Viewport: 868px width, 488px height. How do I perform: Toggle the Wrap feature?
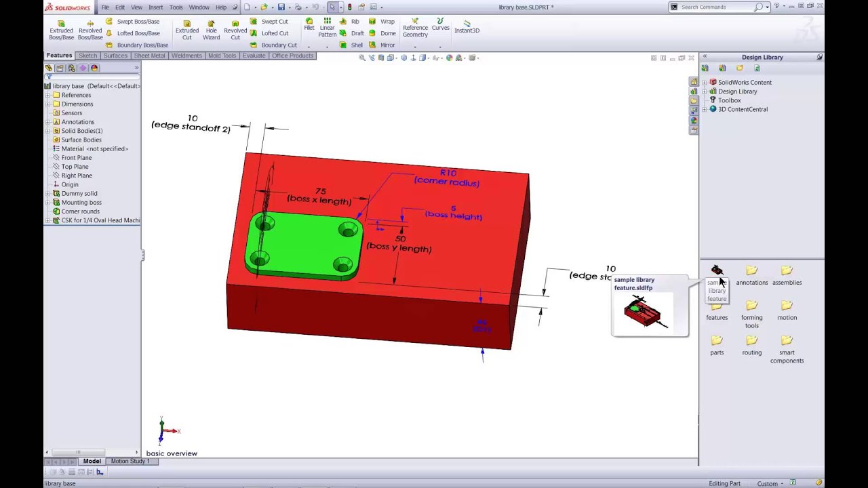click(384, 21)
